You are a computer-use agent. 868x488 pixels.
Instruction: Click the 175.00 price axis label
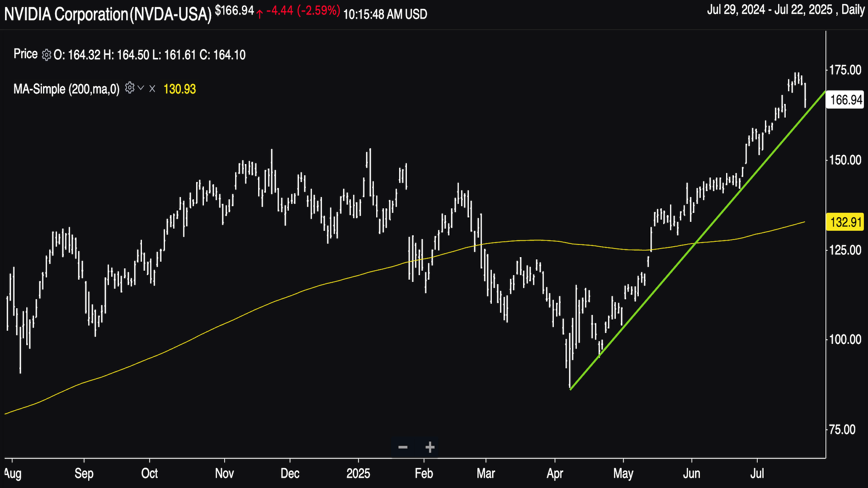tap(845, 70)
